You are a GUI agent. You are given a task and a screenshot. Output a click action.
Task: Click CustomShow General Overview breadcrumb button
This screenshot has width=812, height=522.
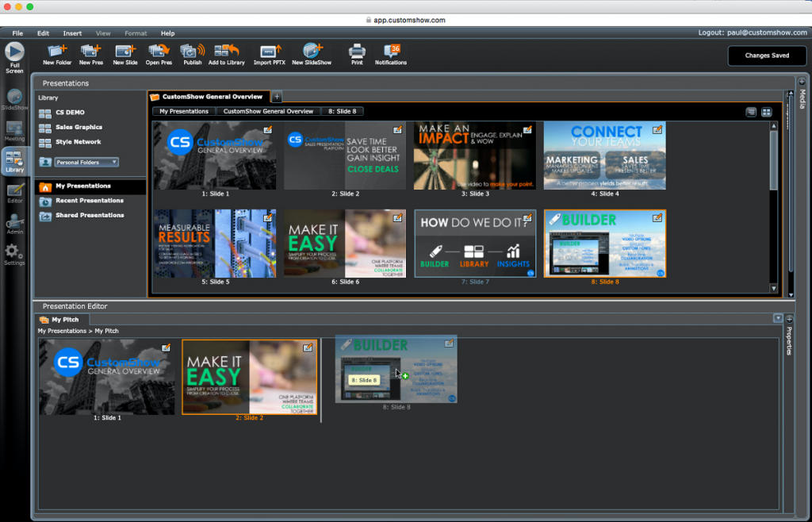pyautogui.click(x=268, y=111)
